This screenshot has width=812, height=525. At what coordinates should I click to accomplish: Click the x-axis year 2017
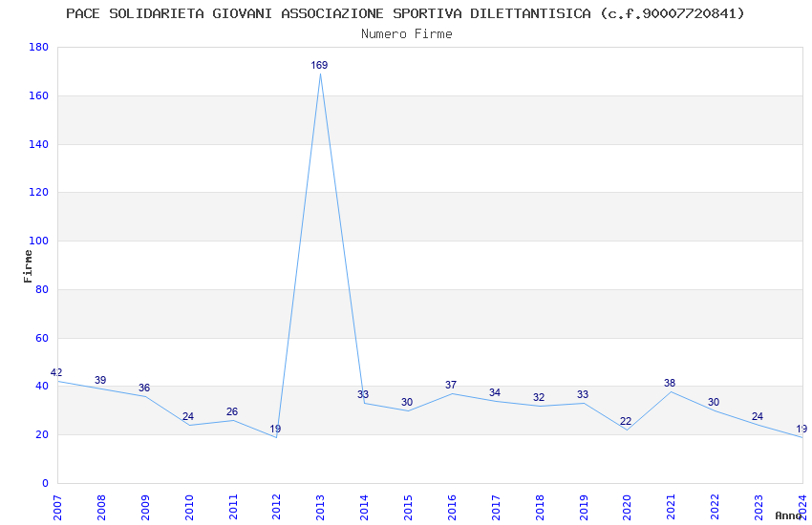point(496,508)
